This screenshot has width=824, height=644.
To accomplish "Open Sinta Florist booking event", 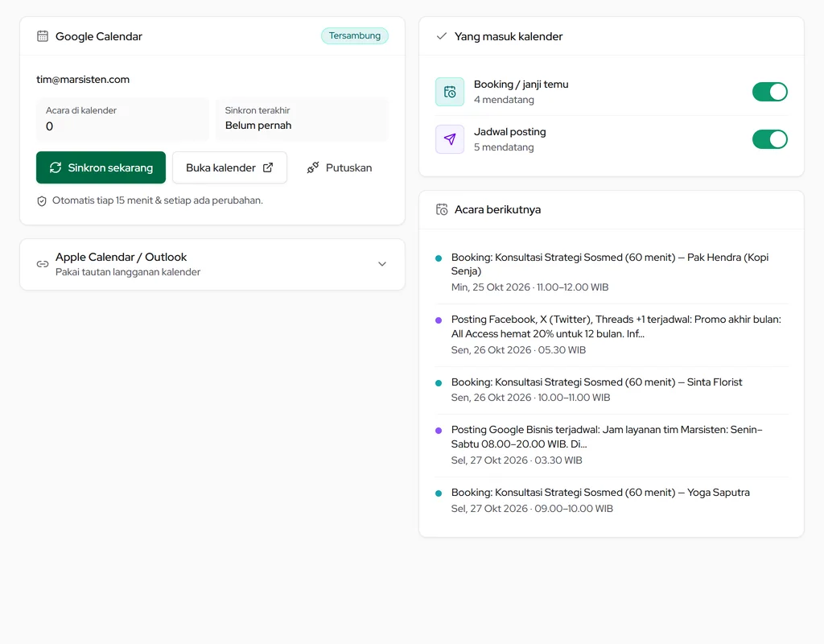I will point(612,390).
